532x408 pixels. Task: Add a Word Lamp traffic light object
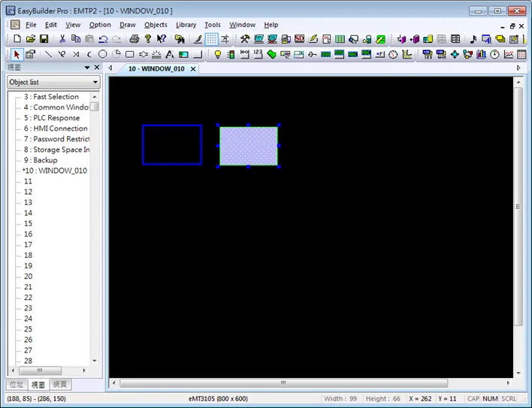[x=231, y=54]
